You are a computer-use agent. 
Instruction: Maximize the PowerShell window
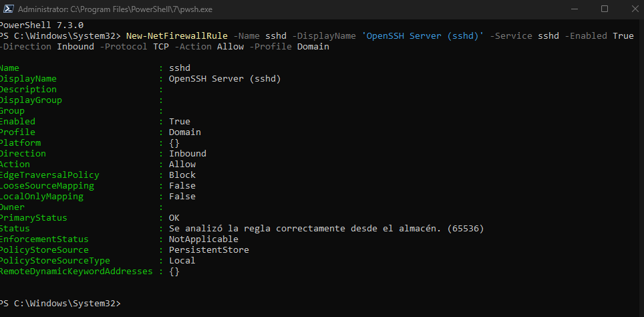(604, 9)
